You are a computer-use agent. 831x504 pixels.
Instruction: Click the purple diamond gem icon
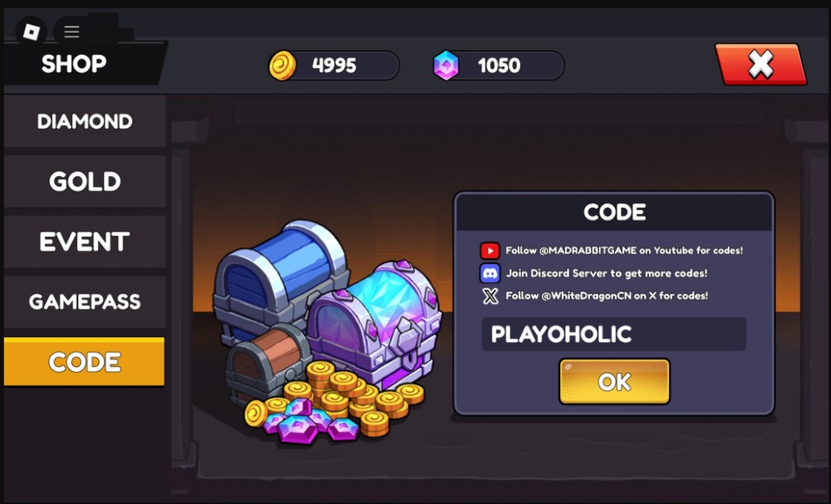(446, 66)
